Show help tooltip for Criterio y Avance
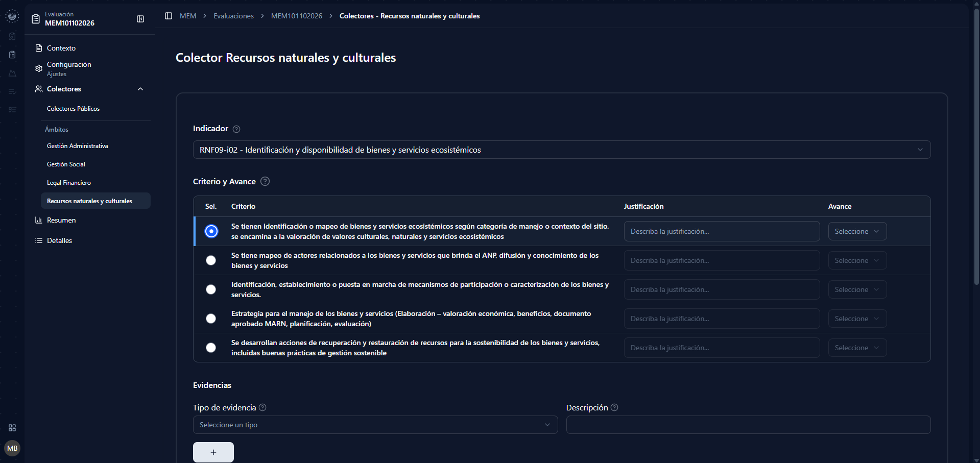The image size is (980, 463). (x=265, y=181)
